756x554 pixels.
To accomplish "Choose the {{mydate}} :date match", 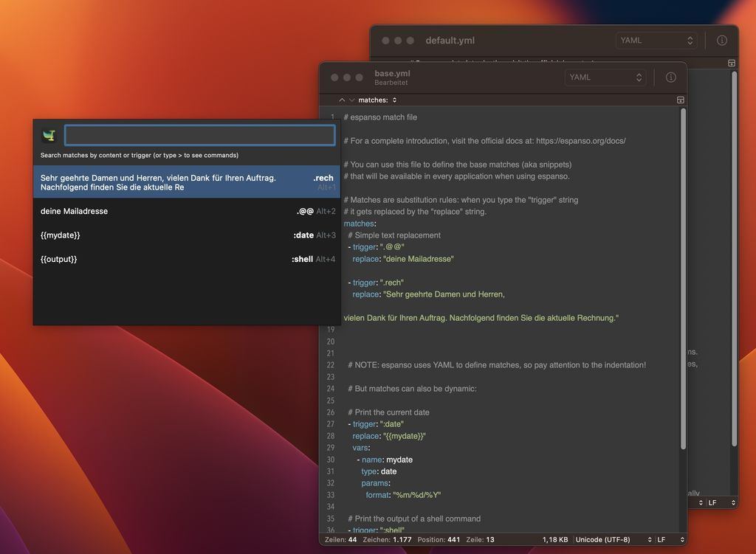I will click(x=187, y=235).
